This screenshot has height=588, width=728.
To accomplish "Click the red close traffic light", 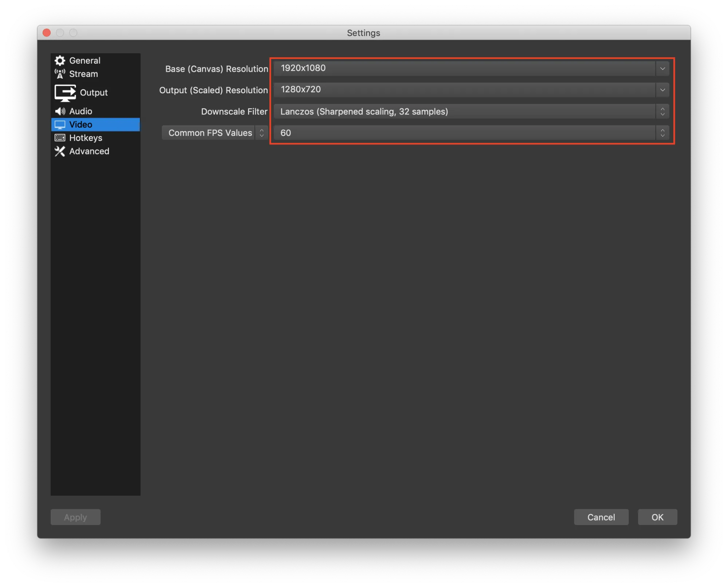I will click(46, 32).
